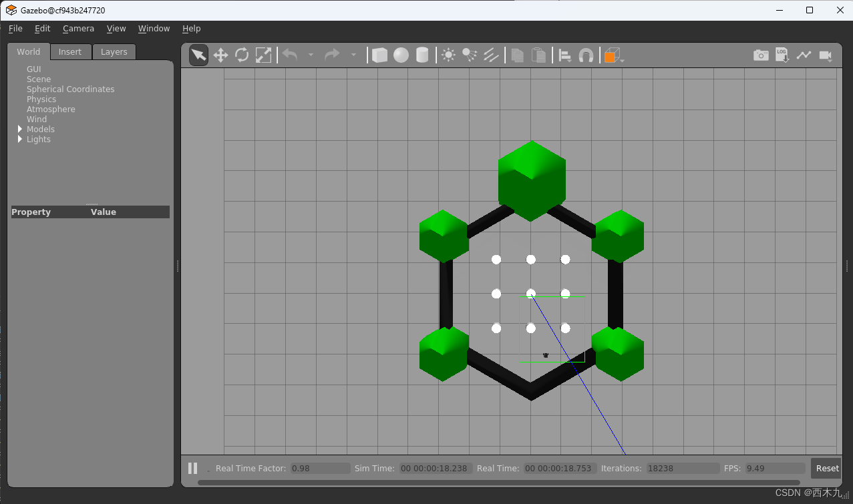Open redo history dropdown arrow
Viewport: 853px width, 504px height.
click(x=353, y=55)
